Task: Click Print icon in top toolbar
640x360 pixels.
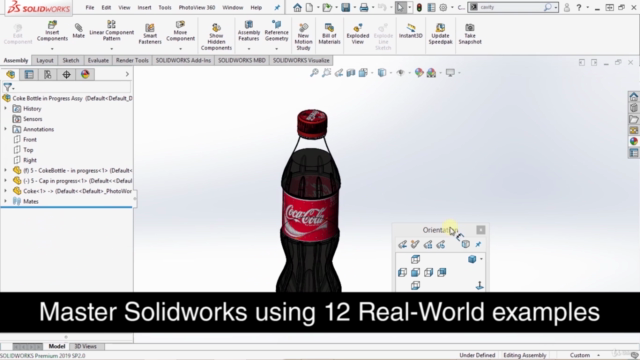Action: [x=364, y=7]
